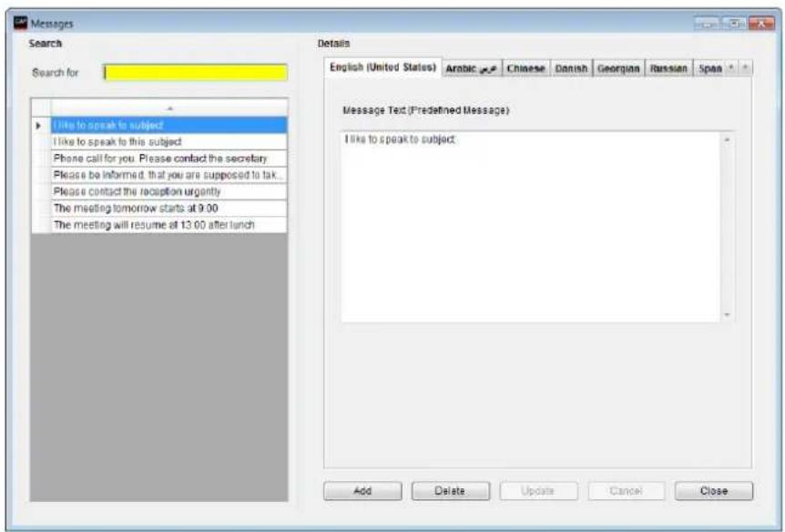Click message text scrollbar down arrow

(727, 314)
